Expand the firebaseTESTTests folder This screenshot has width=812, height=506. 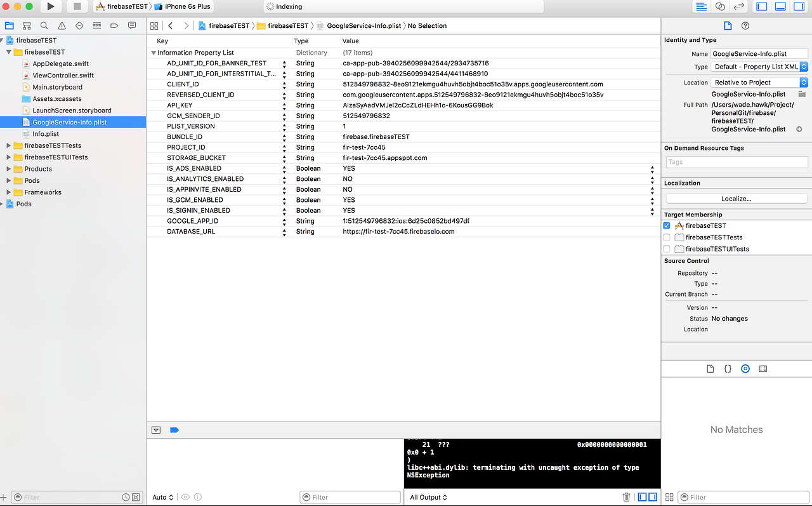point(9,145)
